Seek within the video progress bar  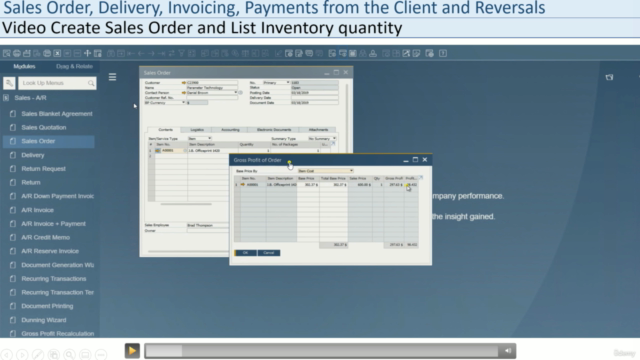[322, 351]
